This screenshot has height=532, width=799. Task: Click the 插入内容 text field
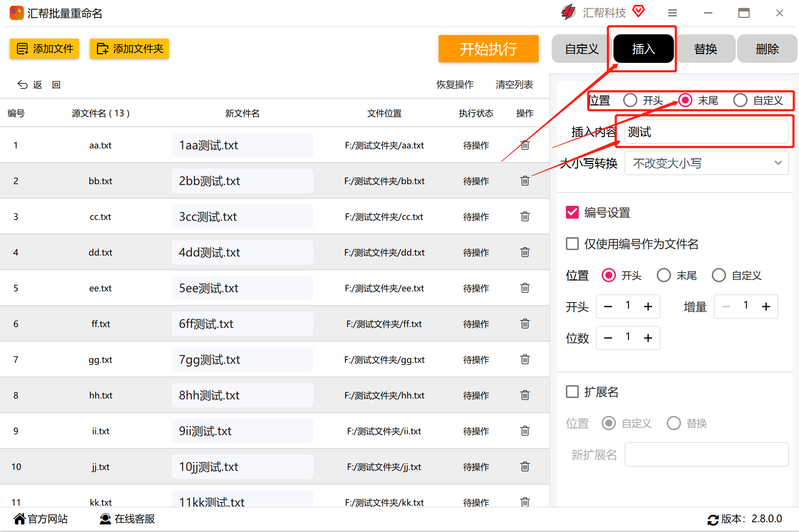[706, 131]
